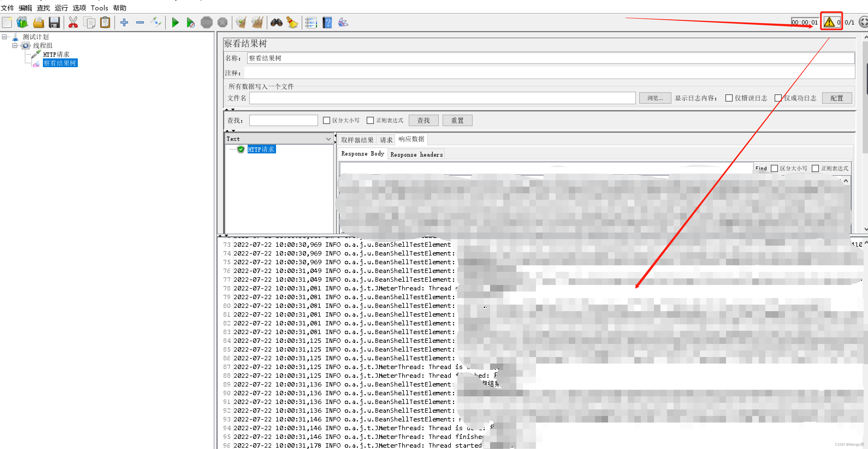This screenshot has width=868, height=449.
Task: Click the response body scroll-up arrow
Action: click(x=846, y=181)
